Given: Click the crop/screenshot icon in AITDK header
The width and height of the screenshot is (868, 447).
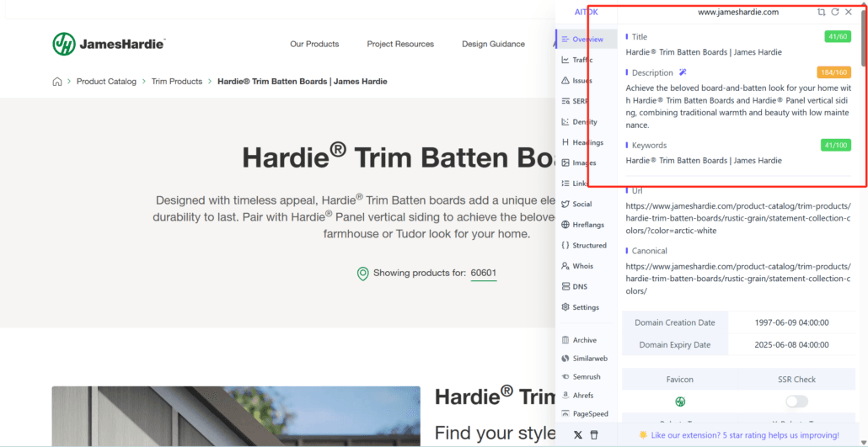Looking at the screenshot, I should pos(822,12).
